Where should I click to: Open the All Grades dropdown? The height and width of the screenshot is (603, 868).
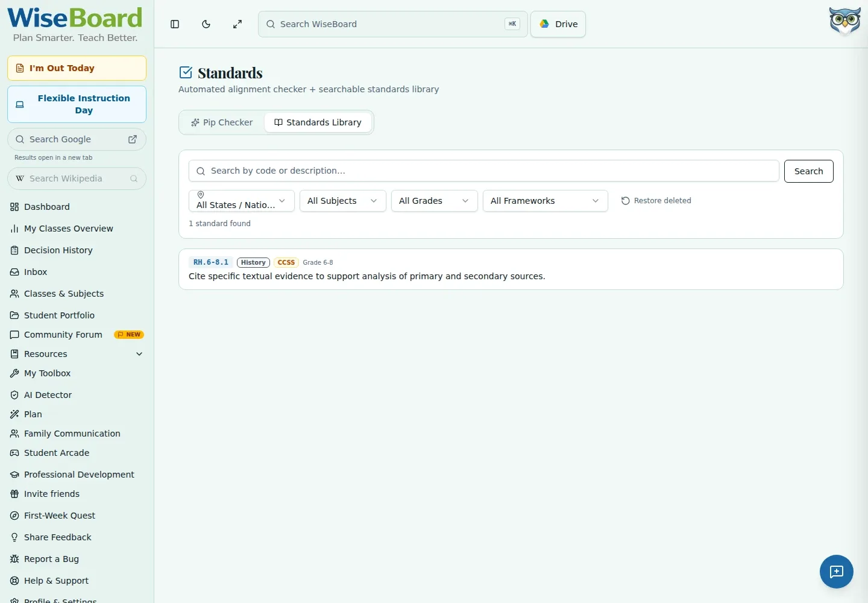click(434, 201)
